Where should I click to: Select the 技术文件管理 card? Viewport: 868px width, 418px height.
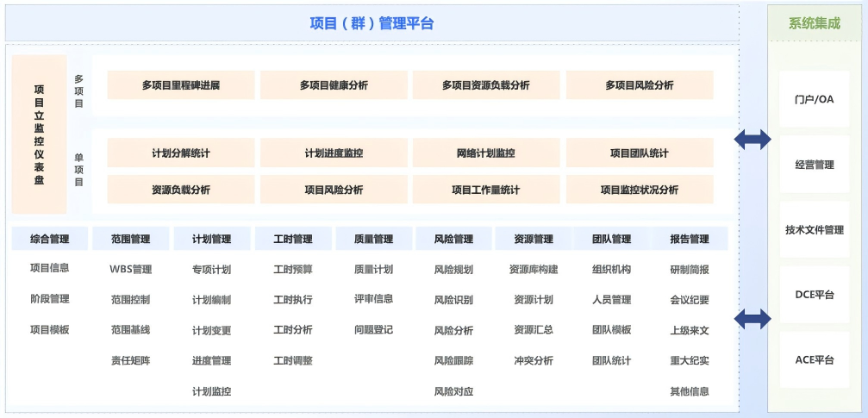click(x=814, y=230)
